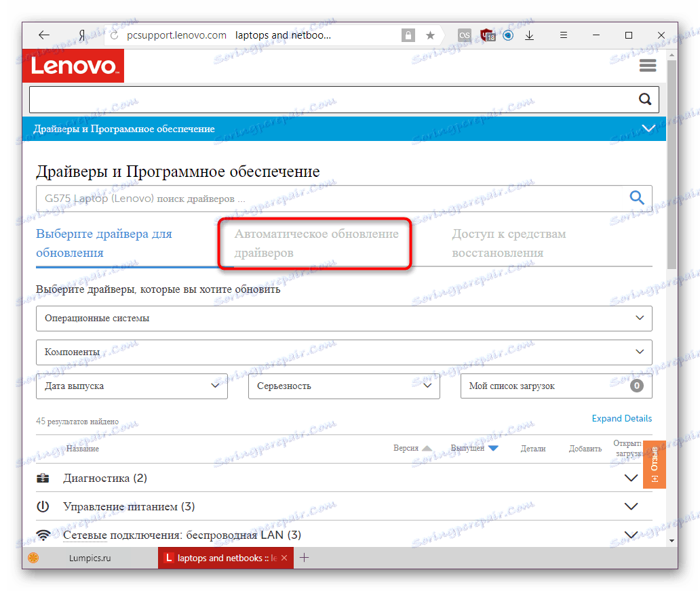Open the Yandex Browser downloads panel
700x591 pixels.
(x=529, y=35)
